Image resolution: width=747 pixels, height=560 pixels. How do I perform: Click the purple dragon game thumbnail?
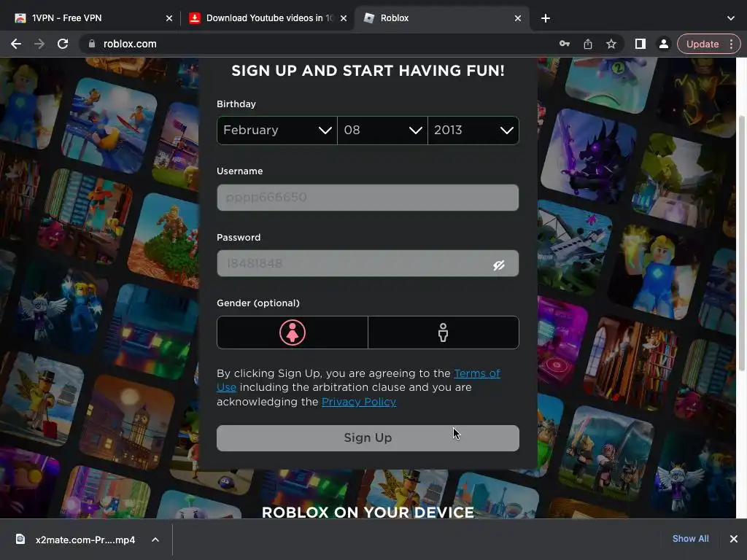pyautogui.click(x=589, y=157)
